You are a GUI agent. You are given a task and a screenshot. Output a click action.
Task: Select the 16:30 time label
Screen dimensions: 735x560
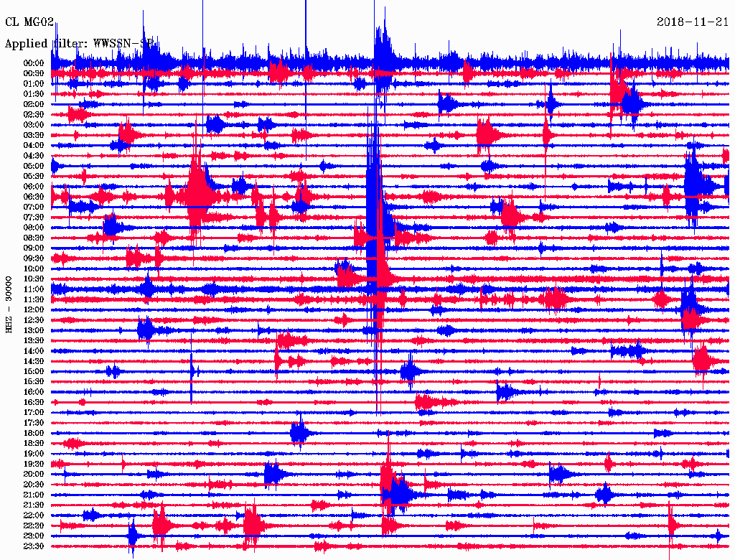[34, 403]
